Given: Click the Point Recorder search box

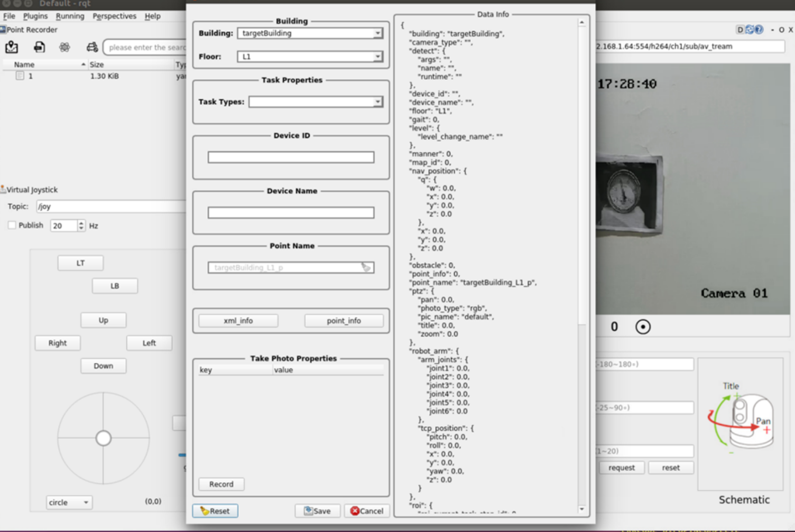Looking at the screenshot, I should 145,47.
